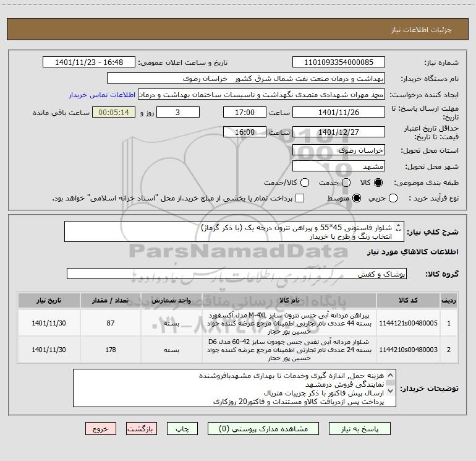This screenshot has height=461, width=476.
Task: Click the نام دستگاه خریدار field
Action: pyautogui.click(x=246, y=78)
